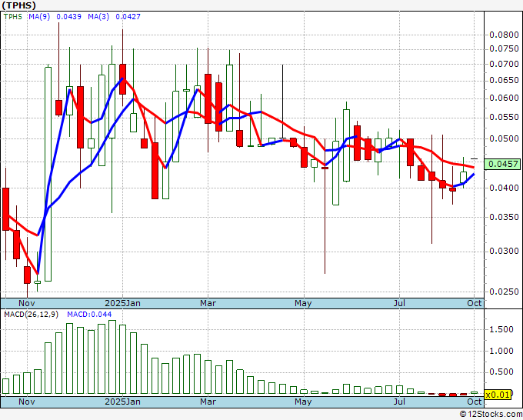Screen dimensions: 523x420
Task: Click the Oct label under price chart
Action: (474, 303)
